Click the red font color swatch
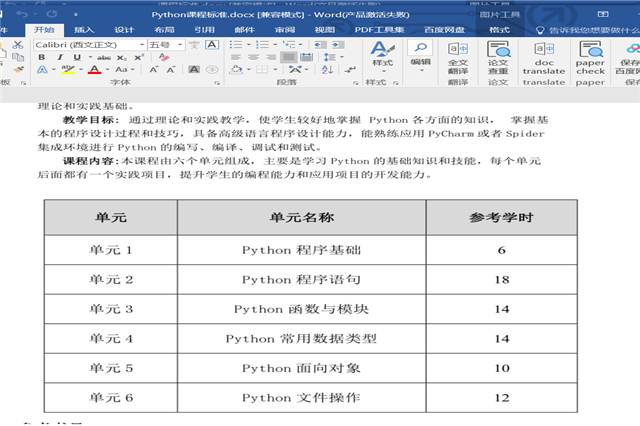Image resolution: width=640 pixels, height=426 pixels. [x=93, y=70]
